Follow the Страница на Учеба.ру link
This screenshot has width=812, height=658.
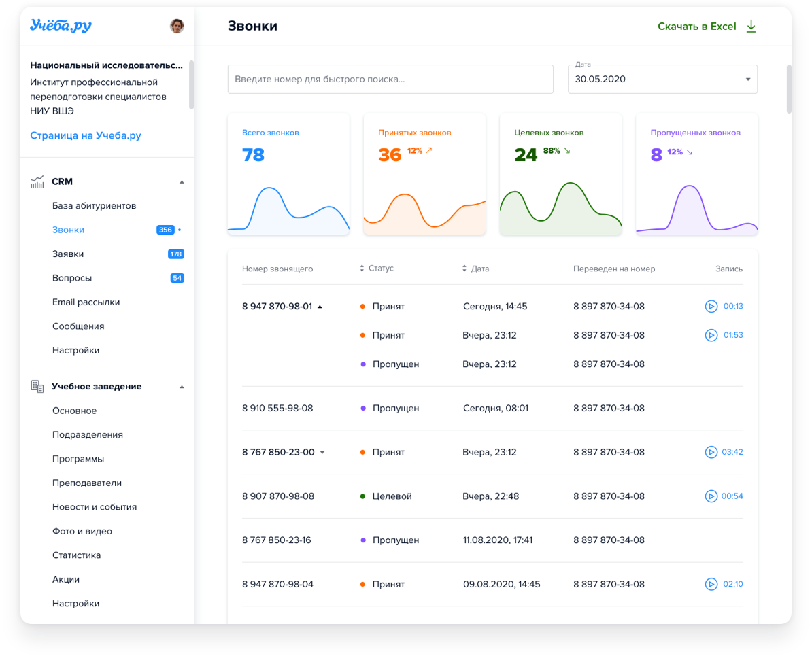click(x=86, y=135)
